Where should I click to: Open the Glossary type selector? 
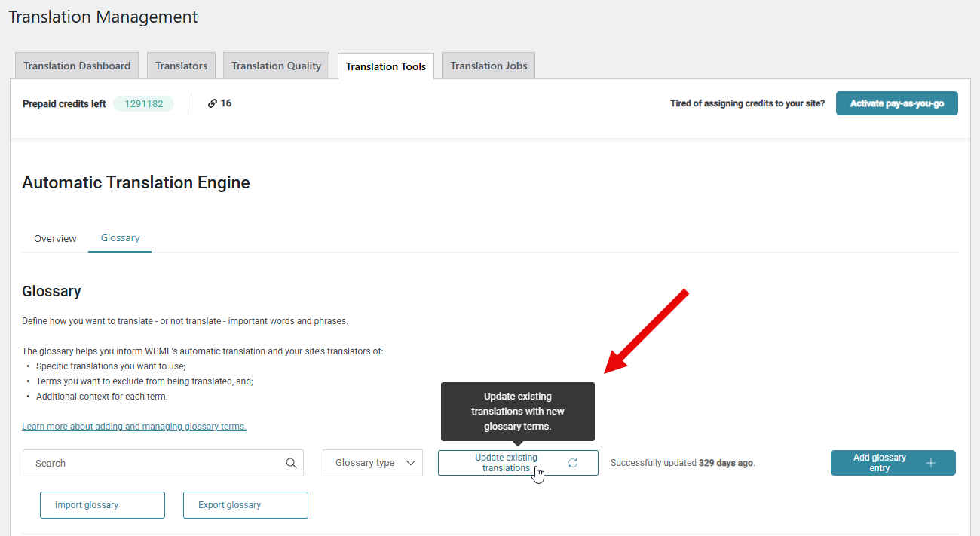373,463
